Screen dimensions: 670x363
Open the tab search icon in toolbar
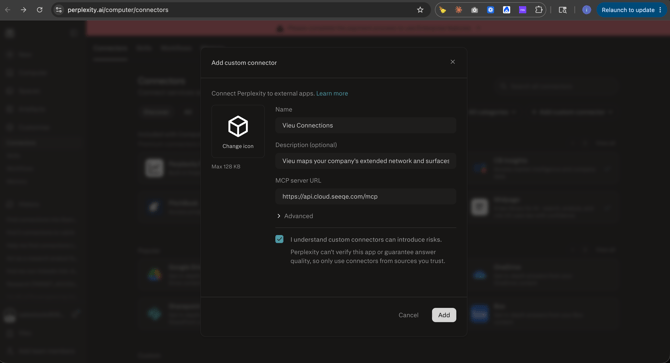563,10
